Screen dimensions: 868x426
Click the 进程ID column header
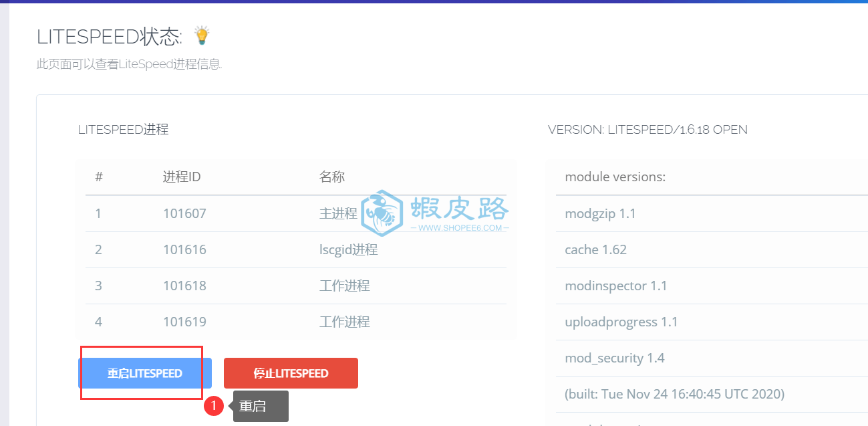tap(182, 177)
